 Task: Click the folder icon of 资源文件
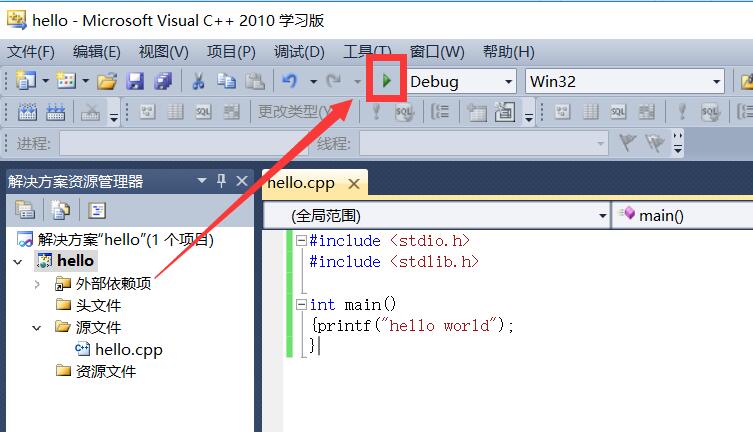pyautogui.click(x=63, y=370)
